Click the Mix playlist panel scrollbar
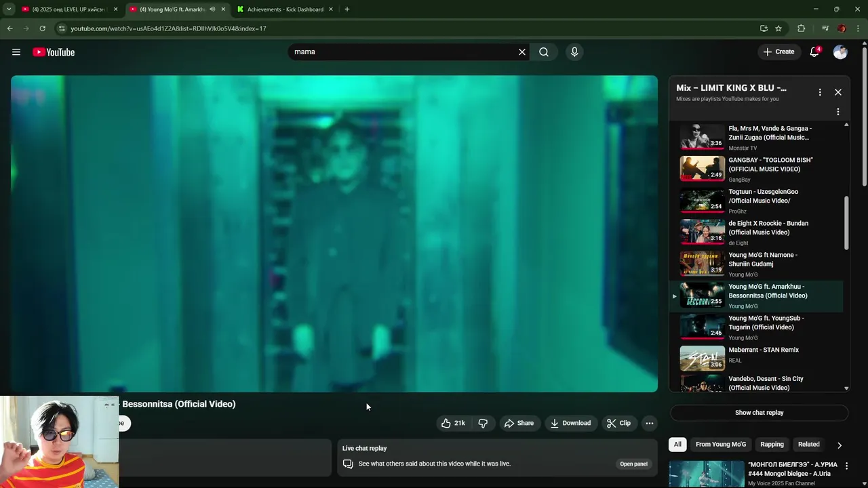 click(x=846, y=224)
